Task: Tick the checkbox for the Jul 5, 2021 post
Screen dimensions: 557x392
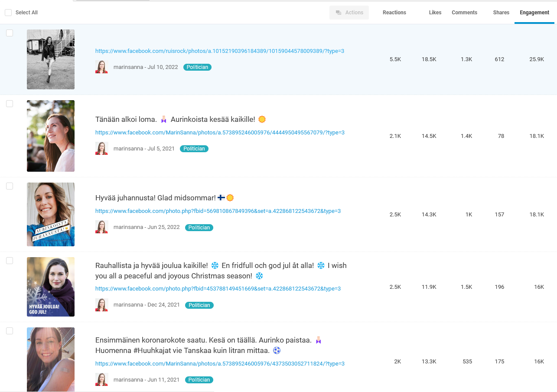Action: click(10, 104)
